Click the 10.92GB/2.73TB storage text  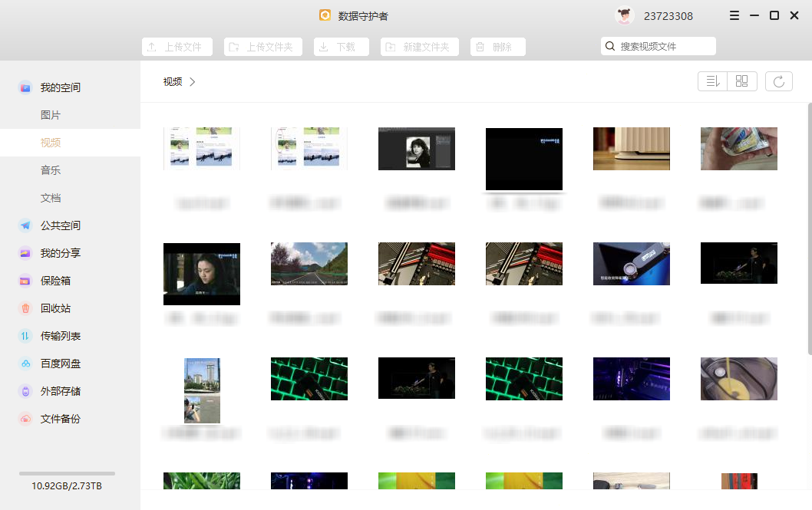pyautogui.click(x=67, y=485)
